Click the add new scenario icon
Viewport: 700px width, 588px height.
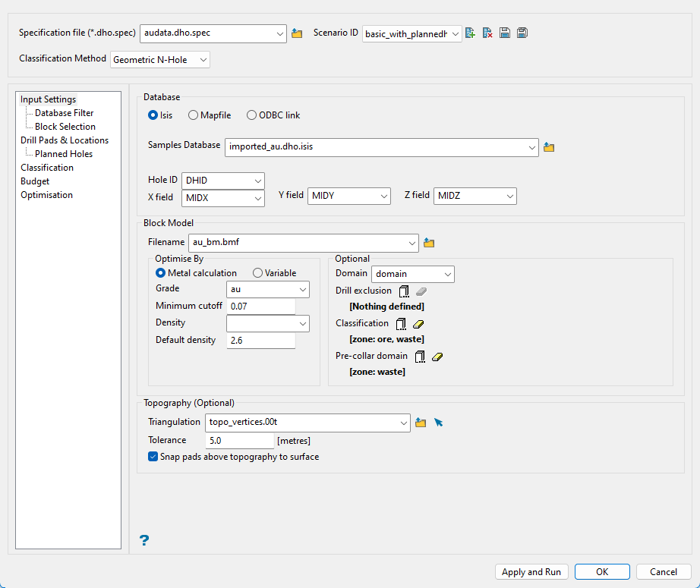click(x=471, y=33)
